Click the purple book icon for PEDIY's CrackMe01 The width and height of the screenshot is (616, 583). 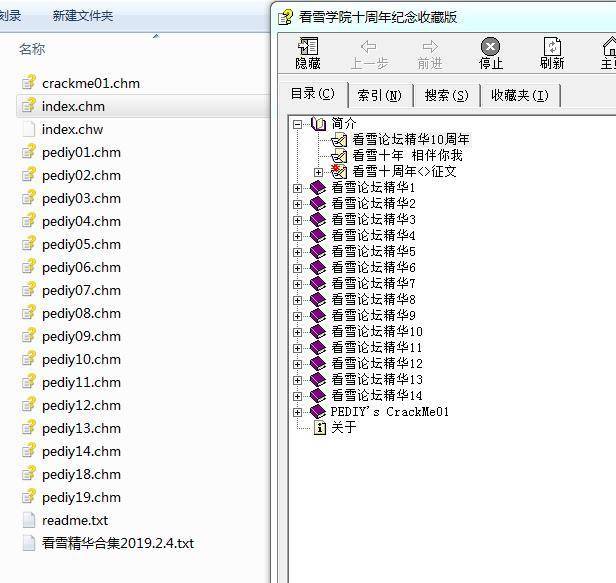click(x=318, y=411)
